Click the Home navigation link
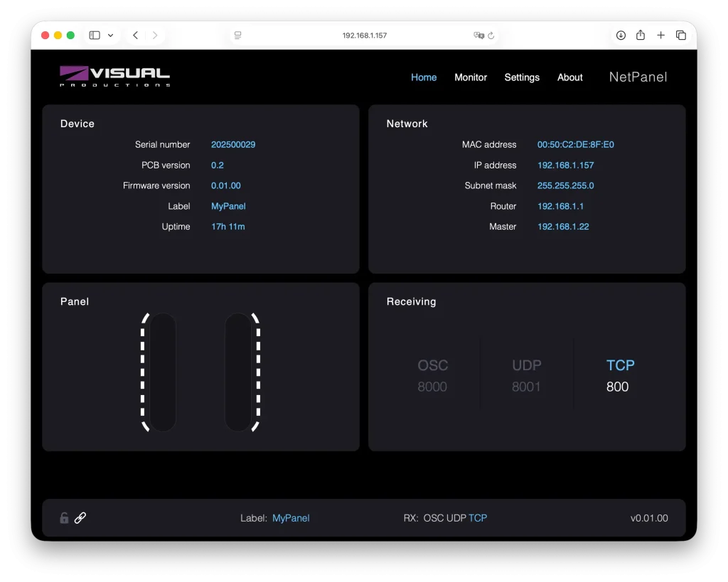Screen dimensions: 728x582 (x=424, y=77)
